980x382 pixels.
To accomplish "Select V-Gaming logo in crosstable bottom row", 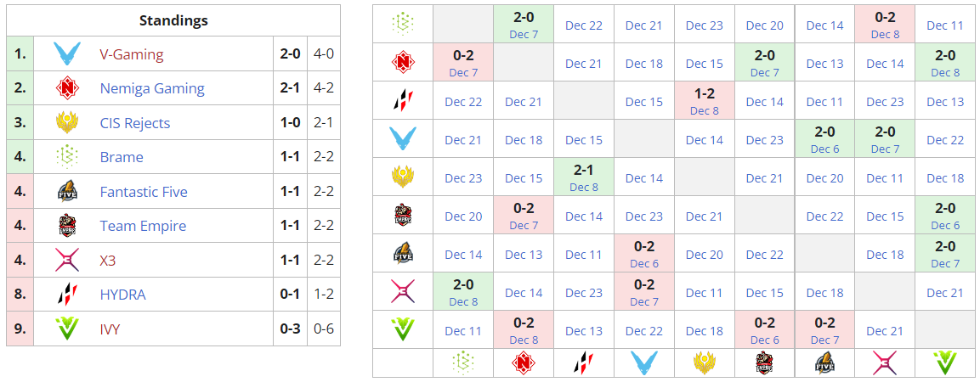I will point(644,362).
